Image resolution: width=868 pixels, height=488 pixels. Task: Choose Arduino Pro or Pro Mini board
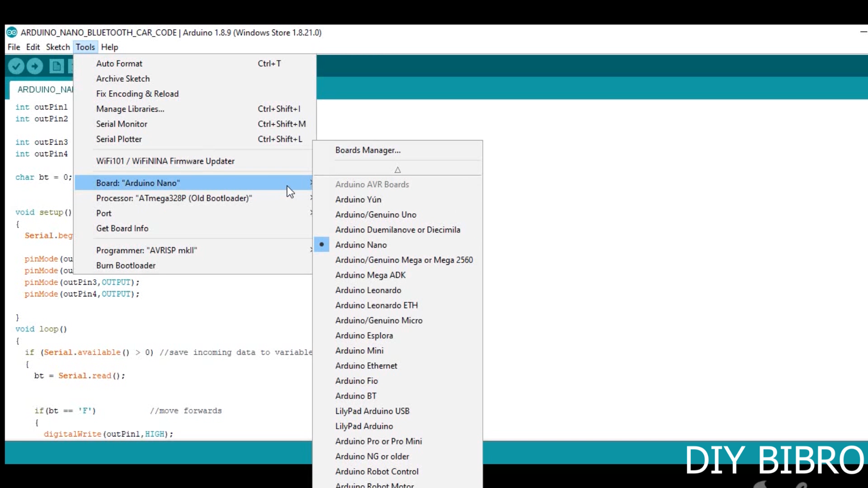378,441
